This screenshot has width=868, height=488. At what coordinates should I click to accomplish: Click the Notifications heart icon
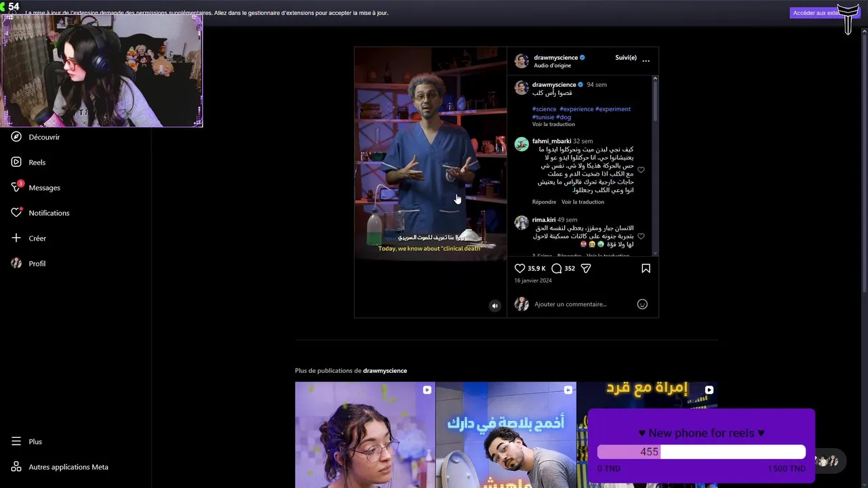click(x=17, y=212)
